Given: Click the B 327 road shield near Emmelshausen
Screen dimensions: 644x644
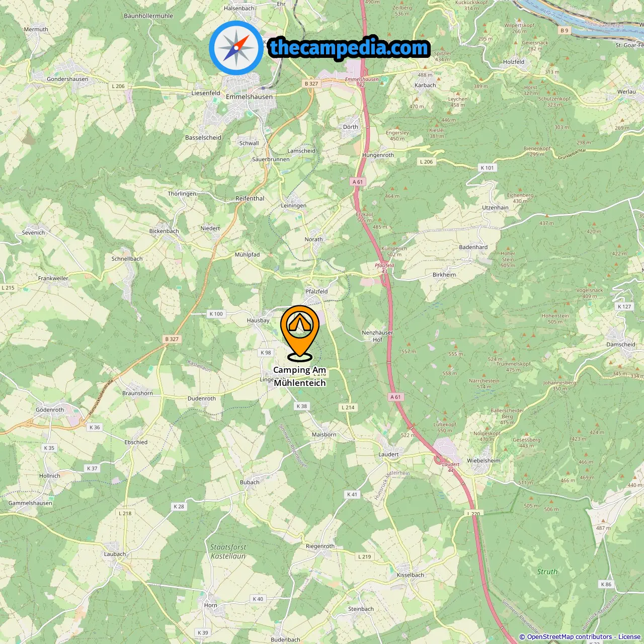Looking at the screenshot, I should coord(311,84).
